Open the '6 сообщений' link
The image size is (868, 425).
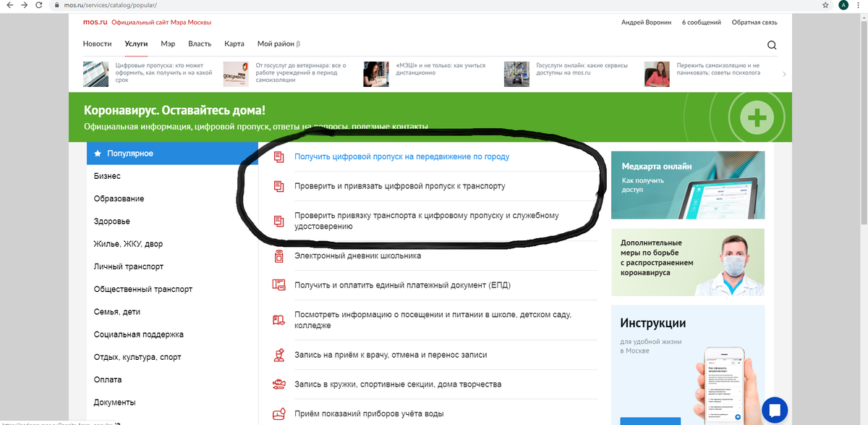(x=701, y=22)
